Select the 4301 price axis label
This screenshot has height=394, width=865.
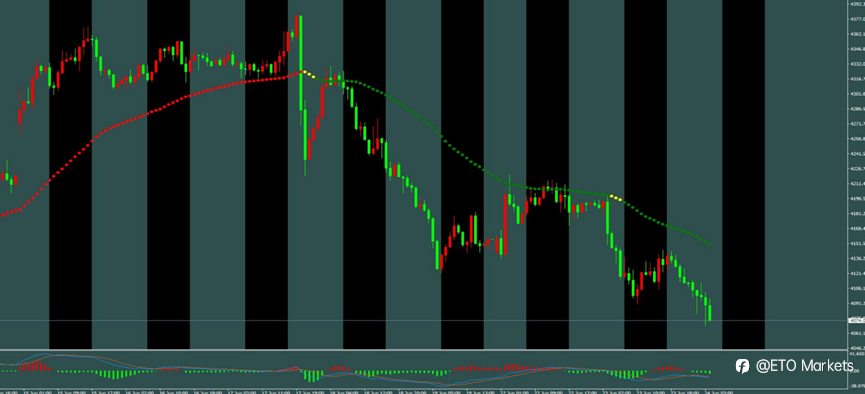click(x=858, y=94)
